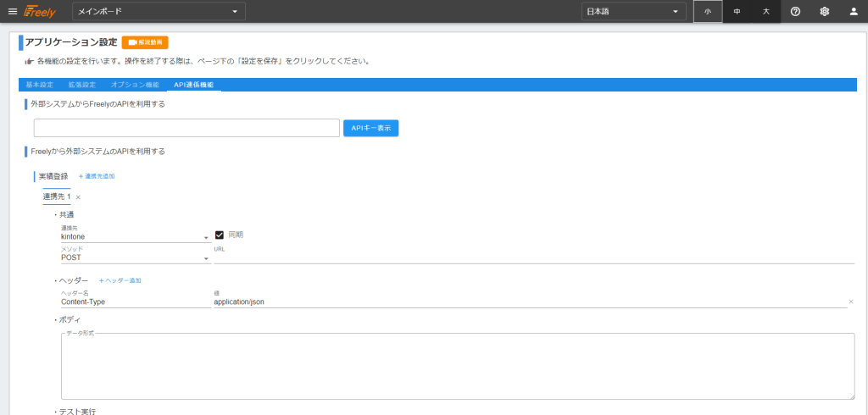Screen dimensions: 868x415
Task: Toggle the 同期 checkbox
Action: tap(220, 235)
